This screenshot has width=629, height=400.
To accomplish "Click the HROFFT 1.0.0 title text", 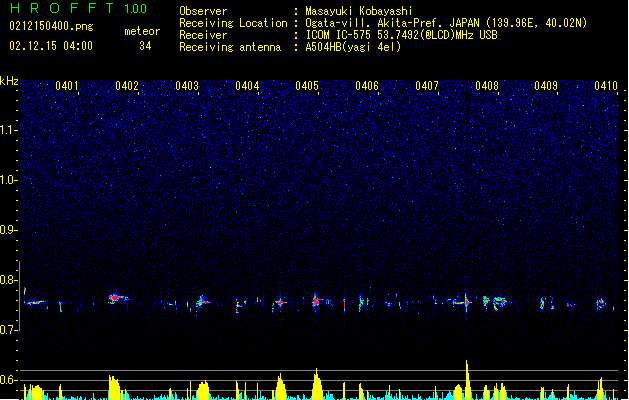I will [79, 8].
